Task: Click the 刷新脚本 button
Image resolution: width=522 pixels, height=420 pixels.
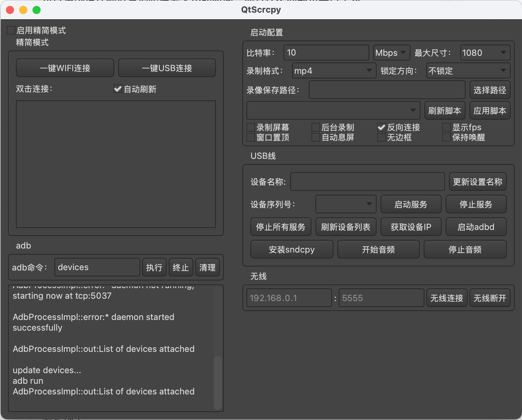Action: coord(445,111)
